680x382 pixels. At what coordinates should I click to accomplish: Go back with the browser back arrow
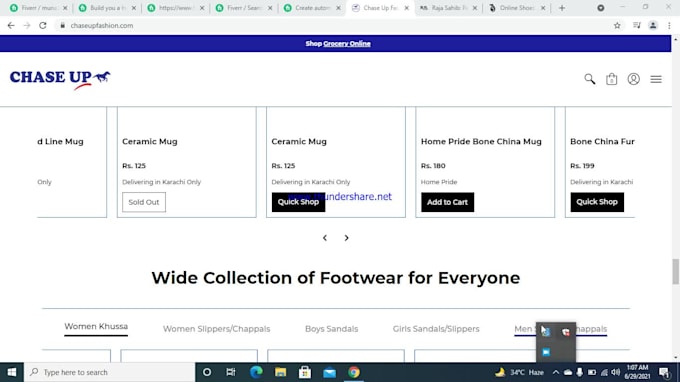[11, 26]
